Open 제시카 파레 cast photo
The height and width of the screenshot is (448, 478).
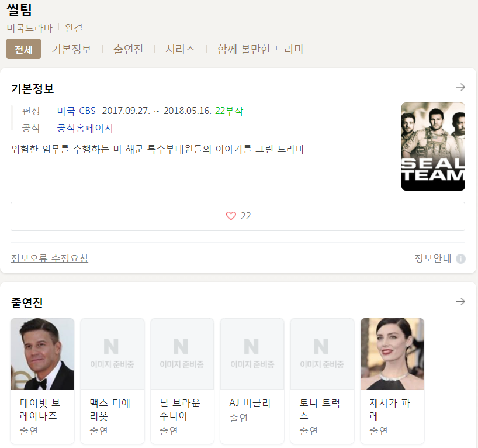pyautogui.click(x=392, y=354)
